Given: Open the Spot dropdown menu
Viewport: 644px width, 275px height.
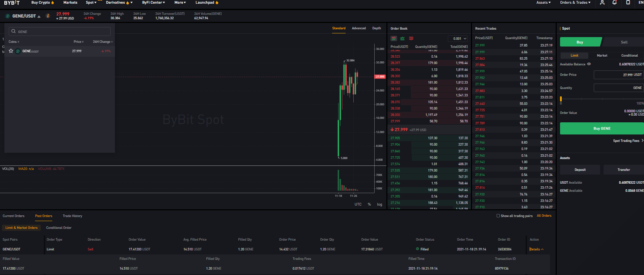Looking at the screenshot, I should click(x=91, y=3).
